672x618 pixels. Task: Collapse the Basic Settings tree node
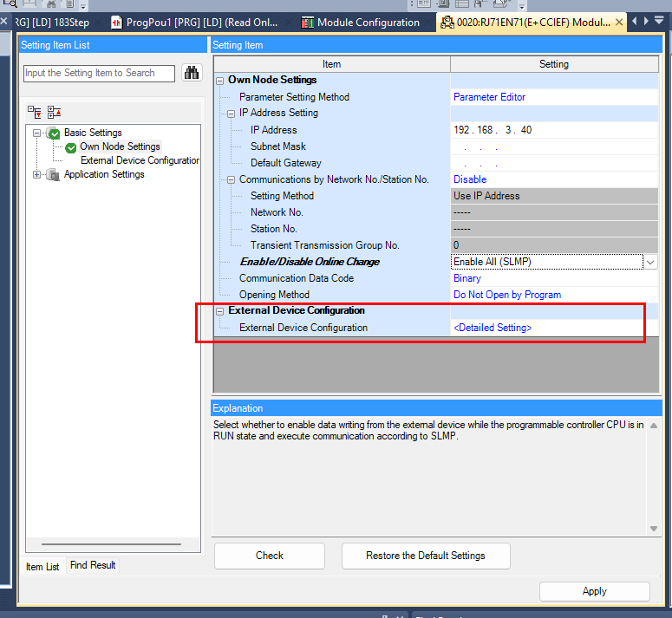pyautogui.click(x=37, y=133)
